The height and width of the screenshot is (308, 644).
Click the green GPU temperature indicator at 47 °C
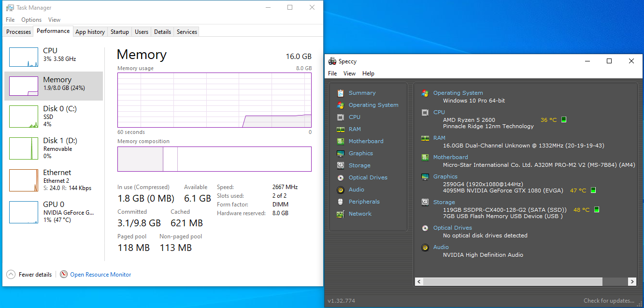click(x=593, y=190)
